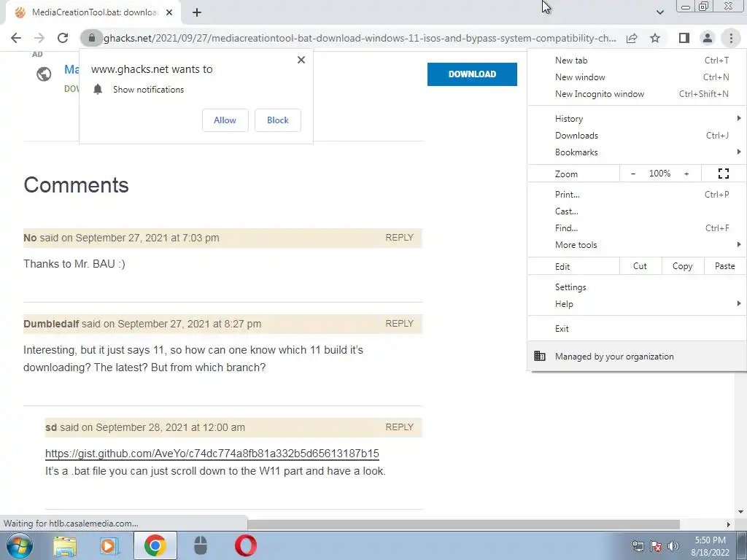Image resolution: width=747 pixels, height=560 pixels.
Task: Reply to Dumbledalf's comment
Action: pyautogui.click(x=399, y=323)
